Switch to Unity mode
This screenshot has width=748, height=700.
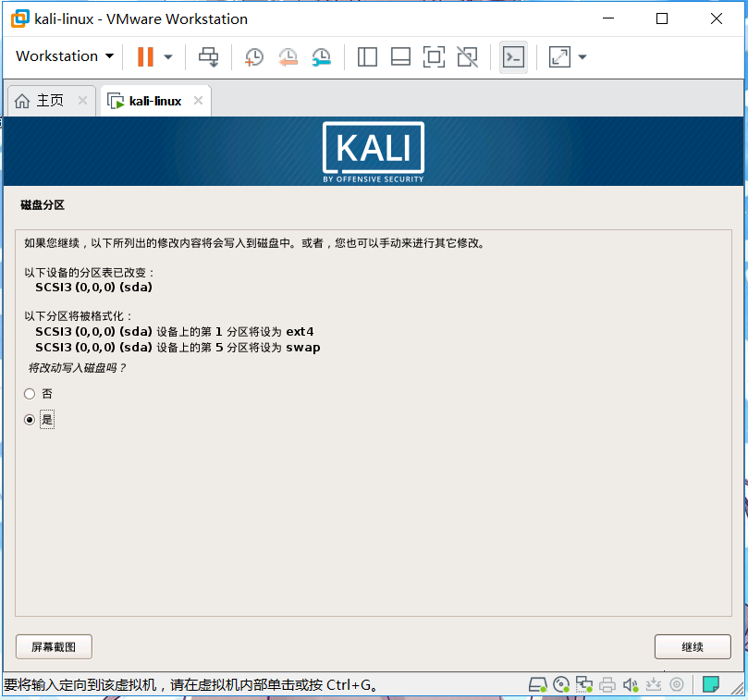(468, 56)
